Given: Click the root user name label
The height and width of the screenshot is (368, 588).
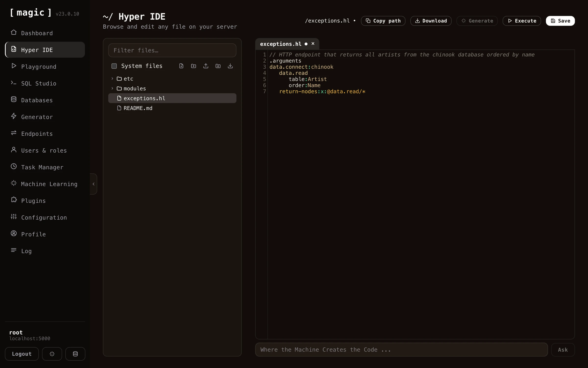Looking at the screenshot, I should pyautogui.click(x=16, y=332).
